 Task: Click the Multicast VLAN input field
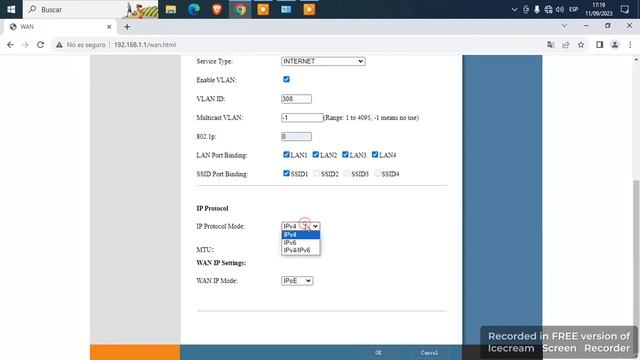(x=302, y=118)
